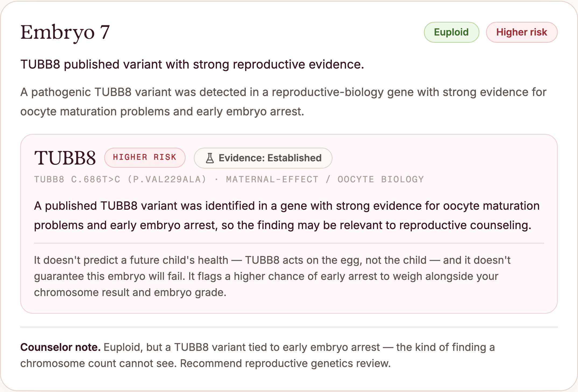578x392 pixels.
Task: Click the bold Counselor note label
Action: 61,347
